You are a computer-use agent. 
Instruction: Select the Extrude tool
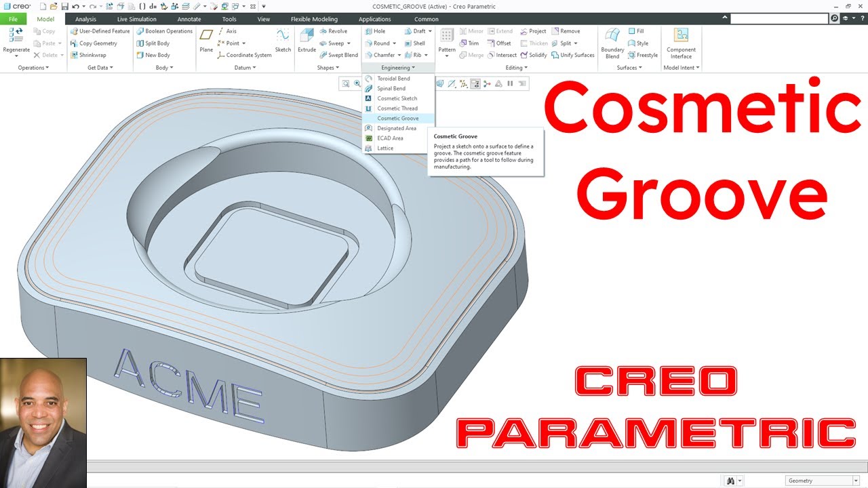coord(307,41)
